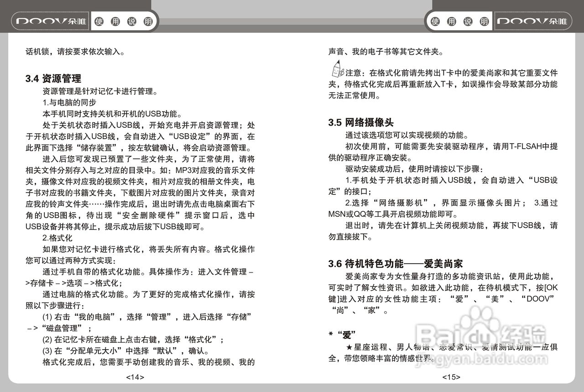
Task: Click the right header 使用说明 badge
Action: click(460, 21)
